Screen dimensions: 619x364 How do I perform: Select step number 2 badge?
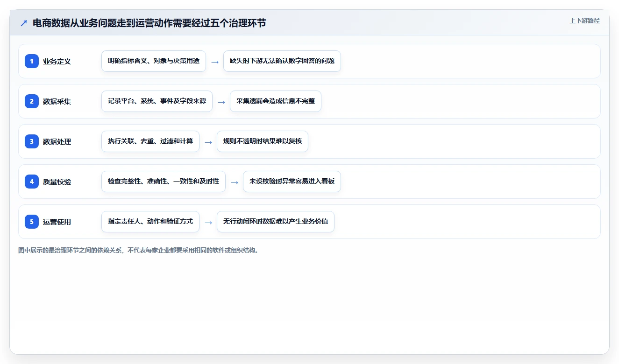[32, 101]
